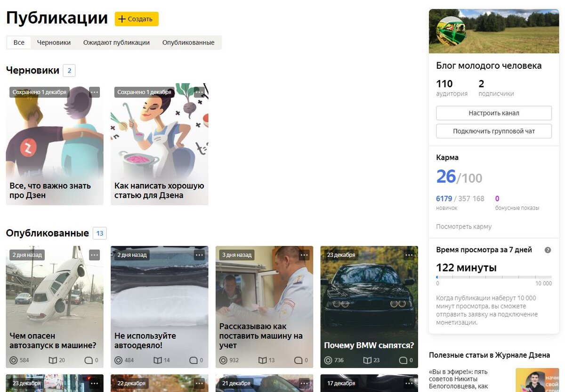Click '122 минуты' viewing time value
565x392 pixels.
466,268
